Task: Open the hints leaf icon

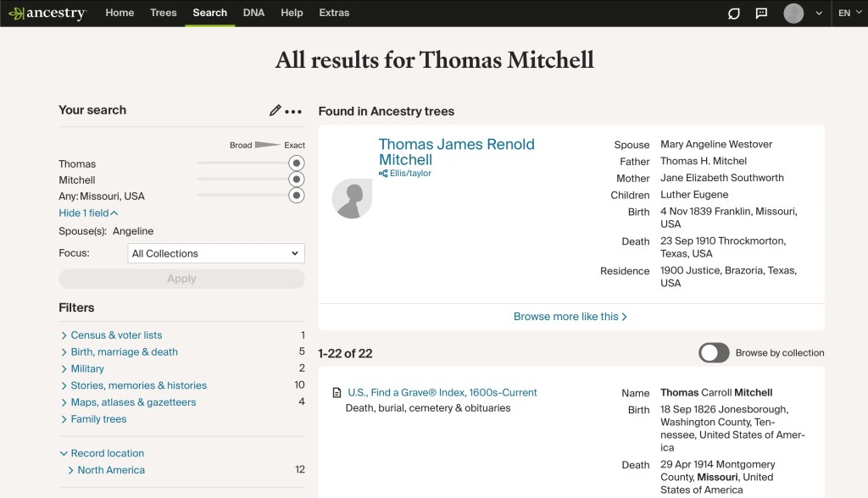Action: [734, 13]
